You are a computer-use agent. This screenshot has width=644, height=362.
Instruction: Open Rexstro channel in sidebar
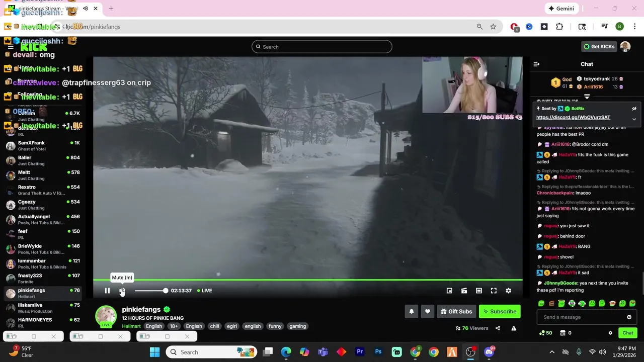pos(43,190)
